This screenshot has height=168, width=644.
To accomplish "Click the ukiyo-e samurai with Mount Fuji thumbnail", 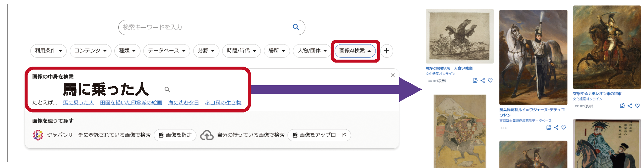I will pyautogui.click(x=460, y=131).
